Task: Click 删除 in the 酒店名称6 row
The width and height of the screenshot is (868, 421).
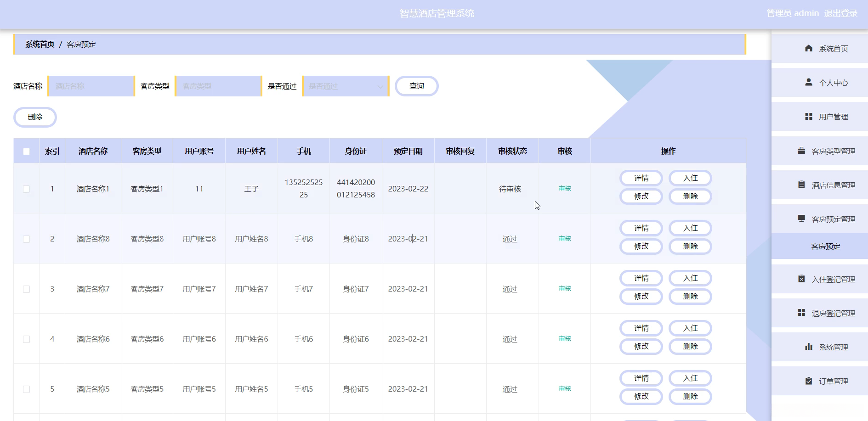Action: pos(691,347)
